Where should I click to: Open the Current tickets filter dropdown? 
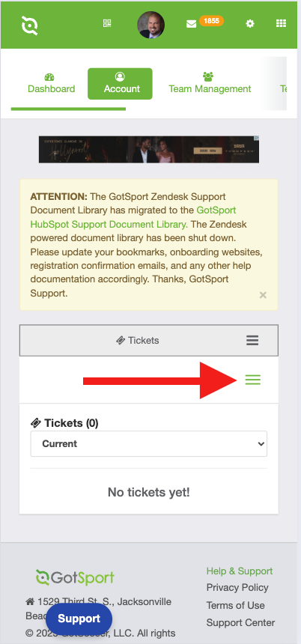tap(149, 443)
